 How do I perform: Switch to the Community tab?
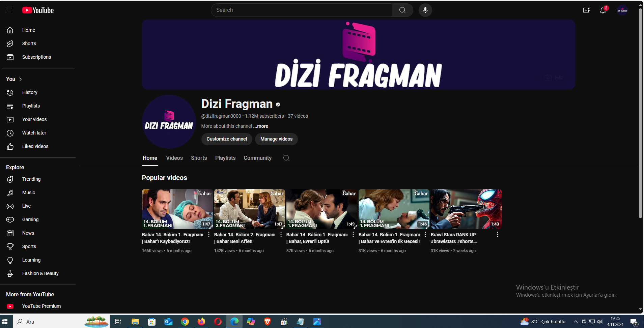[x=258, y=158]
